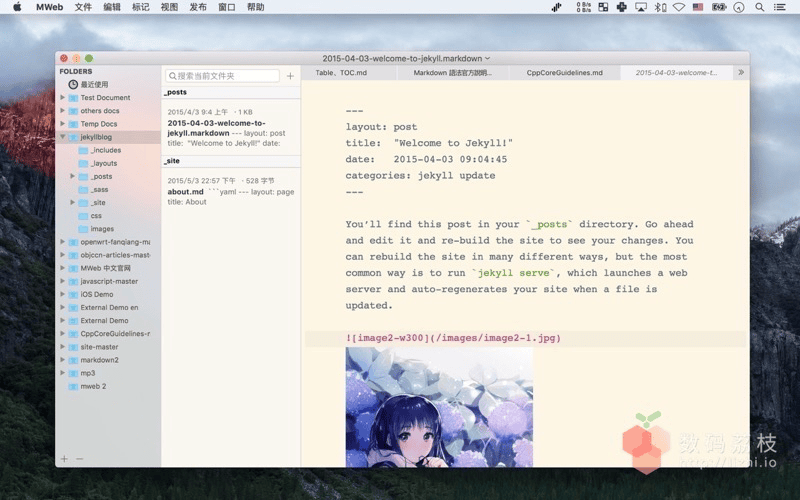This screenshot has width=800, height=500.
Task: Click the image2-w300 markdown image line
Action: (453, 338)
